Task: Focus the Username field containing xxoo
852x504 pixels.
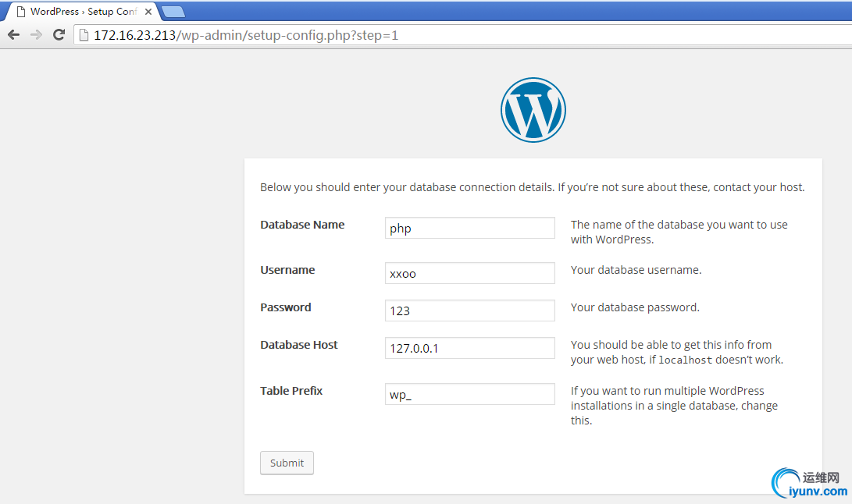Action: (x=469, y=273)
